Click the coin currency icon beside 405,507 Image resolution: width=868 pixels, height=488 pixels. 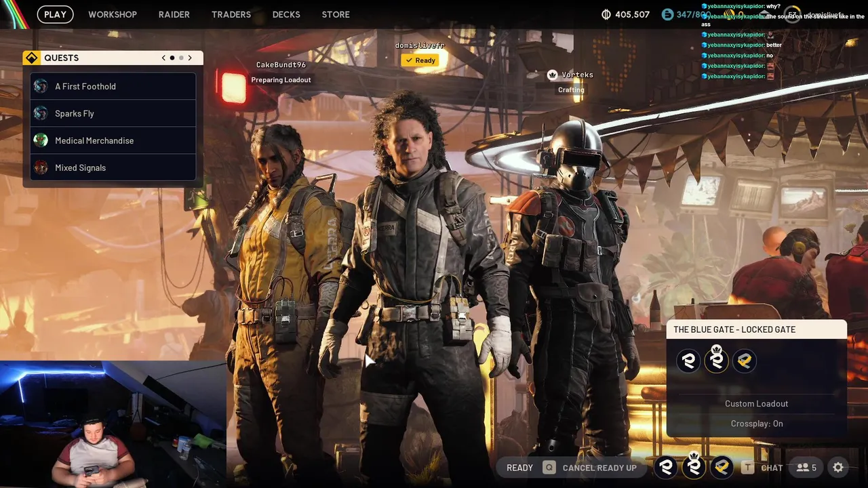pyautogui.click(x=606, y=14)
